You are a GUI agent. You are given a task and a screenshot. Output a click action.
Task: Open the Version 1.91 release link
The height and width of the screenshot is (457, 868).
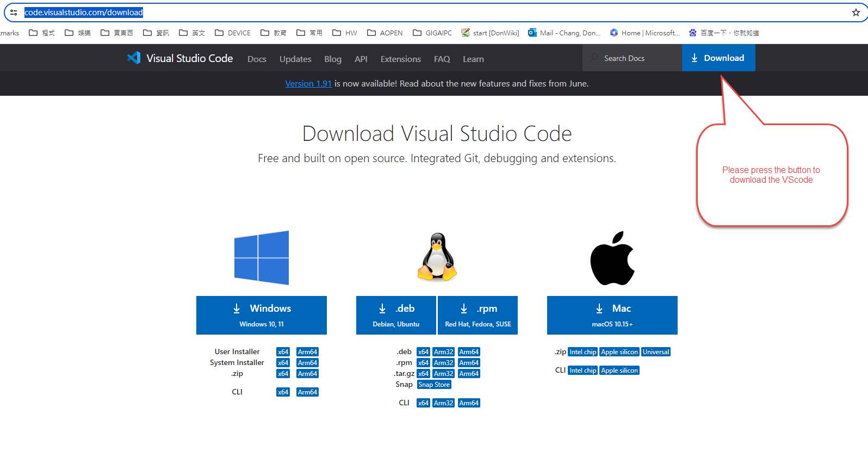click(308, 84)
